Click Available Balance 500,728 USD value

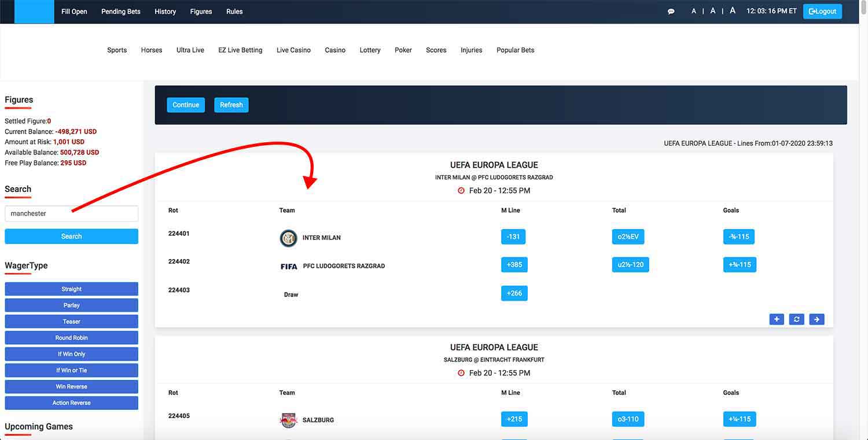79,153
